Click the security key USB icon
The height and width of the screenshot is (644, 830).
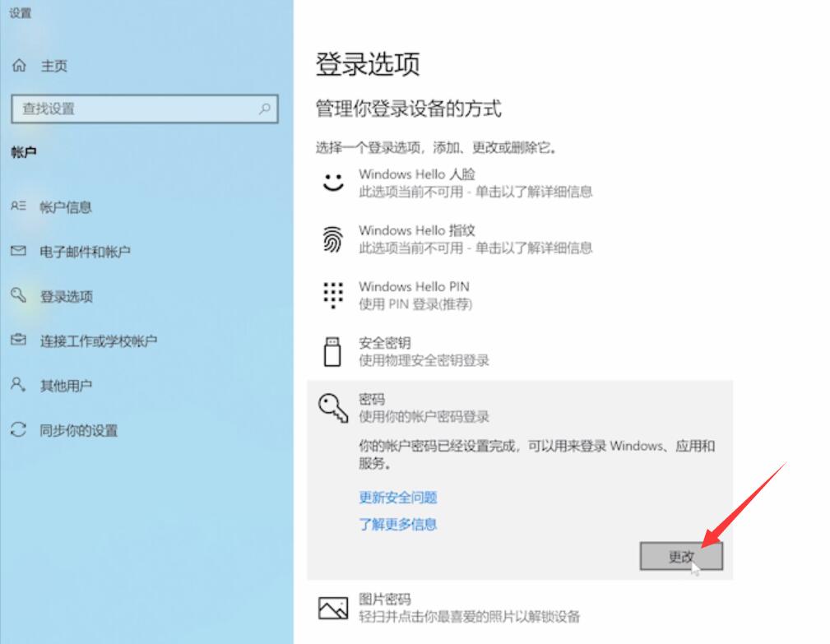[332, 351]
